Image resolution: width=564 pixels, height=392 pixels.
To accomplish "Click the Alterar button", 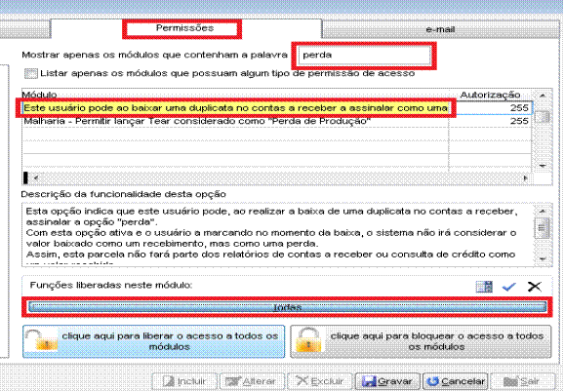I will (252, 381).
